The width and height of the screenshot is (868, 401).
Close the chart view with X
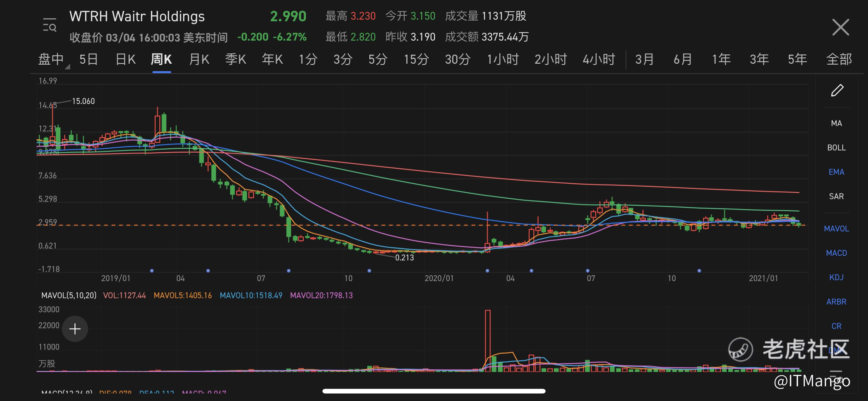point(841,27)
